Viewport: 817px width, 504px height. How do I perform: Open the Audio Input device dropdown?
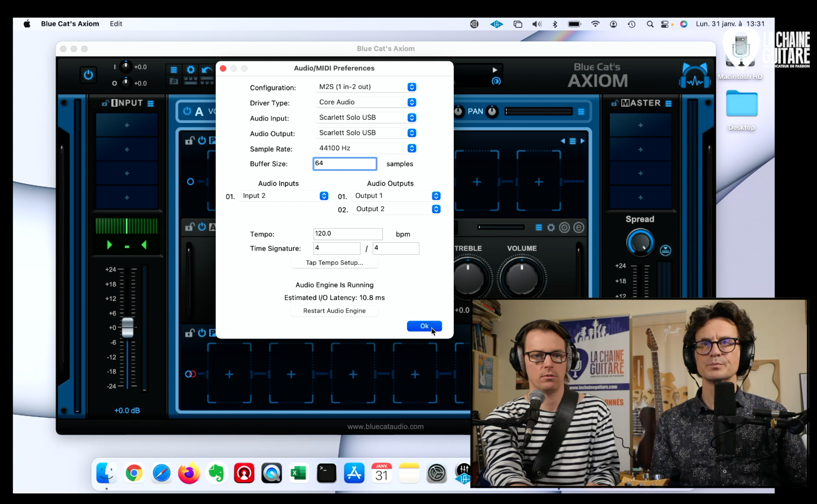pyautogui.click(x=366, y=118)
